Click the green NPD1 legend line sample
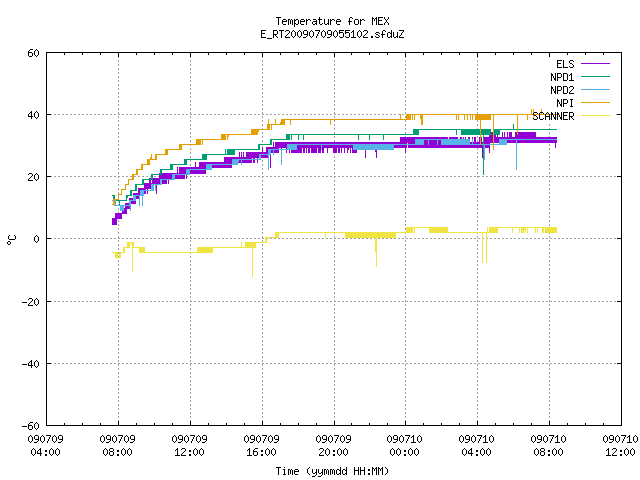The width and height of the screenshot is (640, 480). click(x=595, y=77)
